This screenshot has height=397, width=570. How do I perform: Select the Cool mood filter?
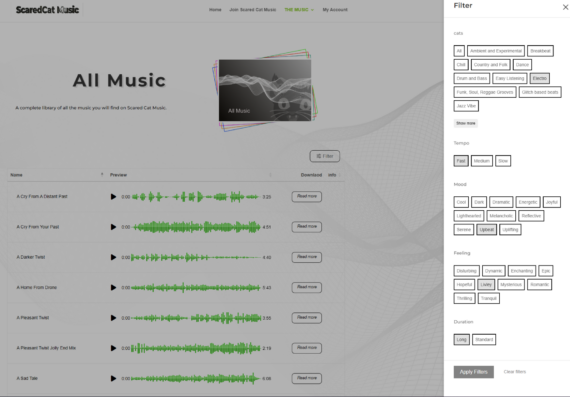click(x=461, y=202)
